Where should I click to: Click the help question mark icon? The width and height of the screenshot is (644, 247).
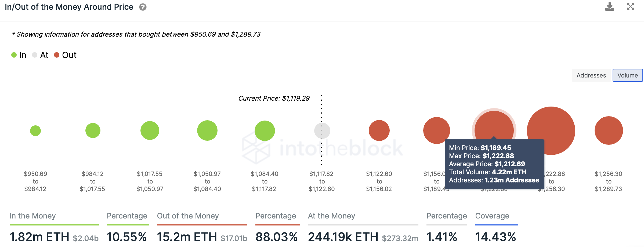143,7
